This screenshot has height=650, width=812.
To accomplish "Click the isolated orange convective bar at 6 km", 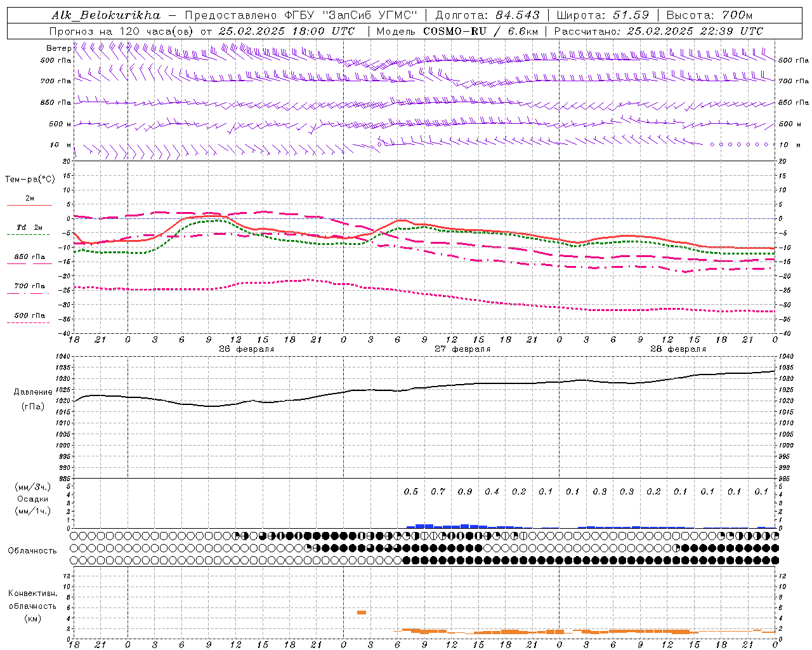I will pyautogui.click(x=362, y=613).
